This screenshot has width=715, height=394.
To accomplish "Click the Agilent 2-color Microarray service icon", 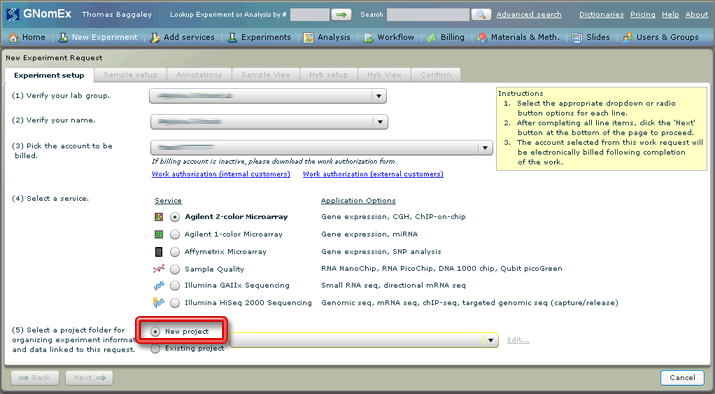I will pyautogui.click(x=159, y=217).
